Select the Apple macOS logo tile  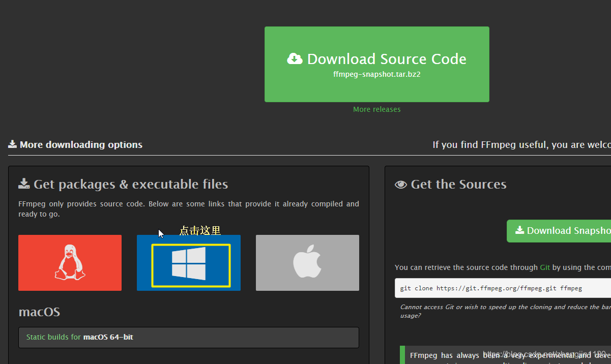click(x=307, y=263)
